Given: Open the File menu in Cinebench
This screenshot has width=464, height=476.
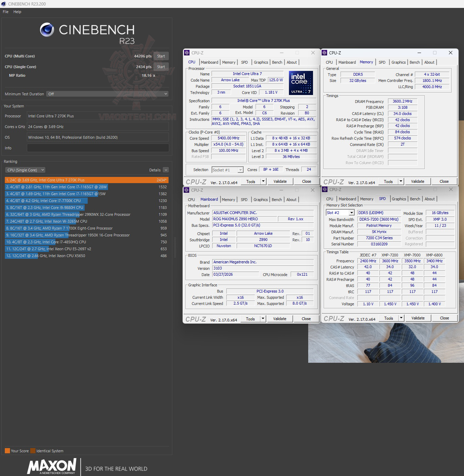Looking at the screenshot, I should tap(6, 12).
